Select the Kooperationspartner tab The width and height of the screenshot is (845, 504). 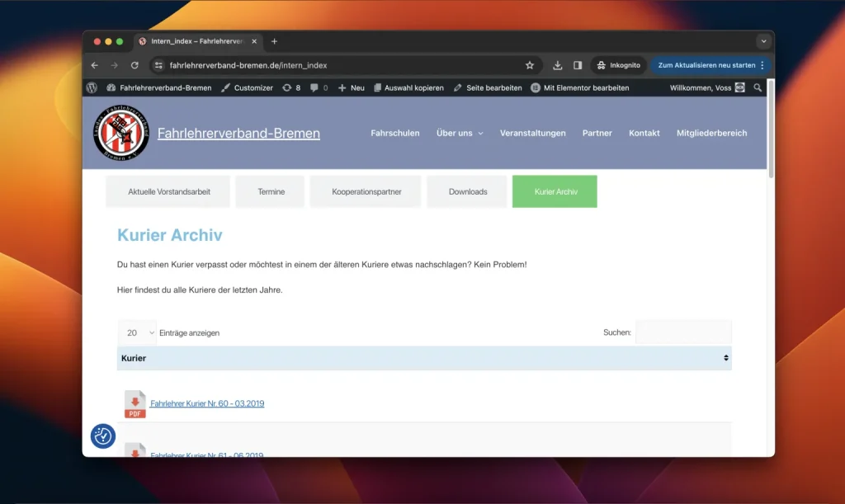point(366,191)
